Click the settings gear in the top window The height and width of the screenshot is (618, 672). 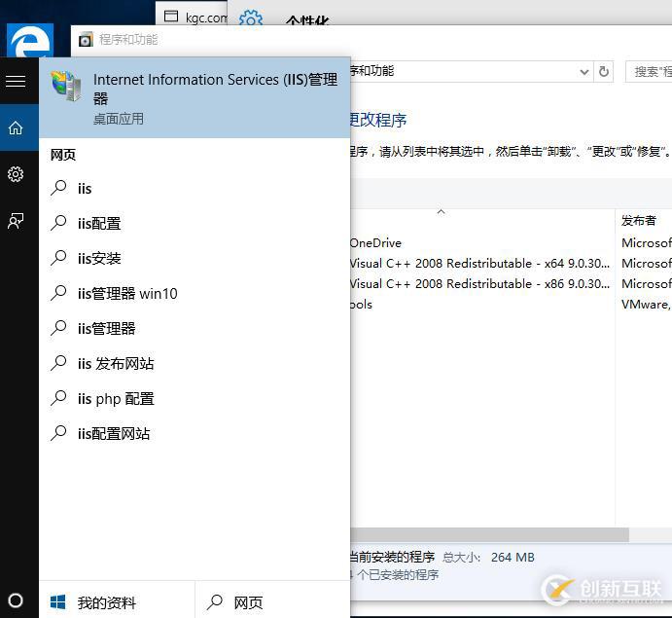coord(251,18)
